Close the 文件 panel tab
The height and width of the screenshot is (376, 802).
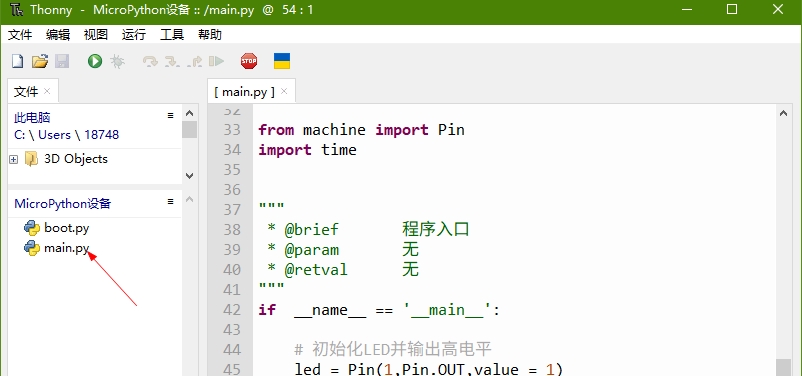(x=47, y=91)
